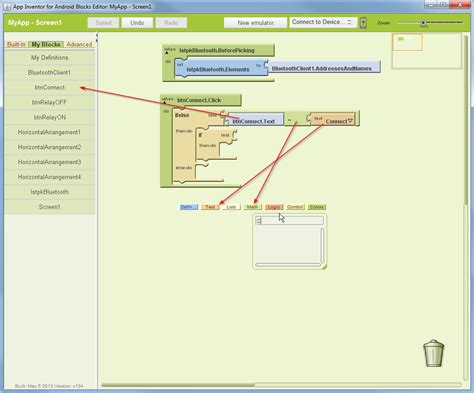Adjust the Zoom slider handle
474x393 pixels.
[x=423, y=23]
